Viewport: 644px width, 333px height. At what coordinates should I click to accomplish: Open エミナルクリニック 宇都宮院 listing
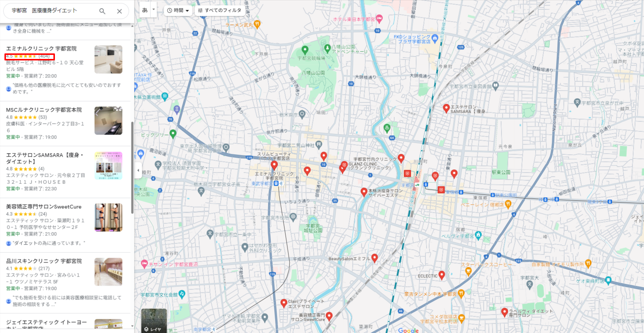(x=41, y=49)
